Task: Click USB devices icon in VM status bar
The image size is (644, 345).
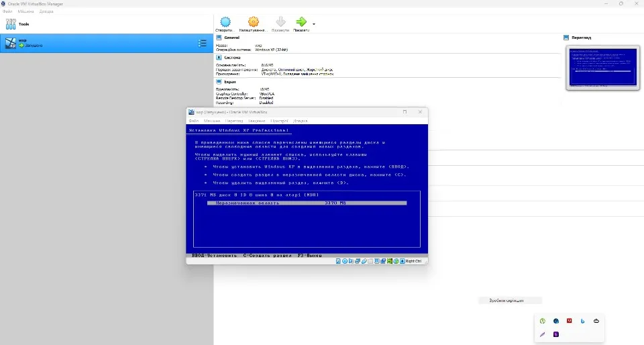Action: click(x=364, y=261)
